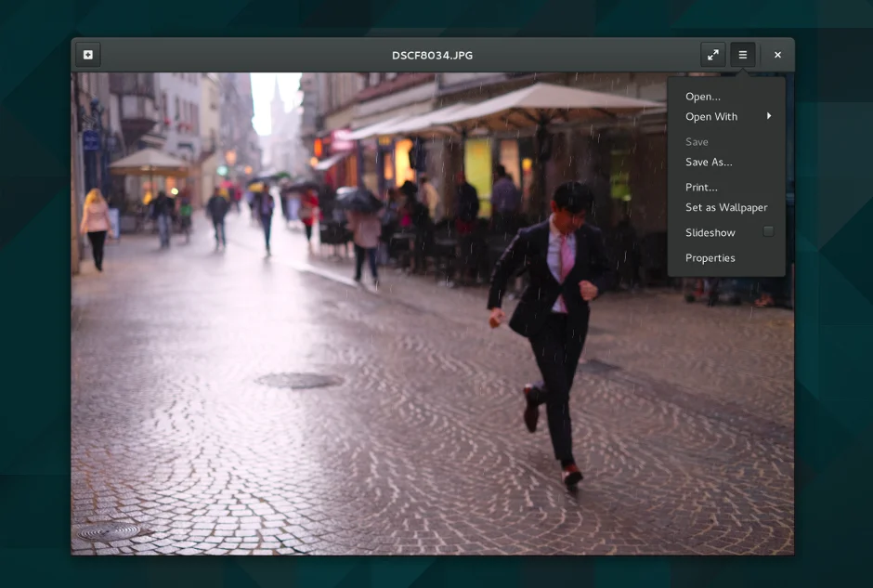Image resolution: width=873 pixels, height=588 pixels.
Task: Click the Slideshow menu label
Action: click(710, 233)
